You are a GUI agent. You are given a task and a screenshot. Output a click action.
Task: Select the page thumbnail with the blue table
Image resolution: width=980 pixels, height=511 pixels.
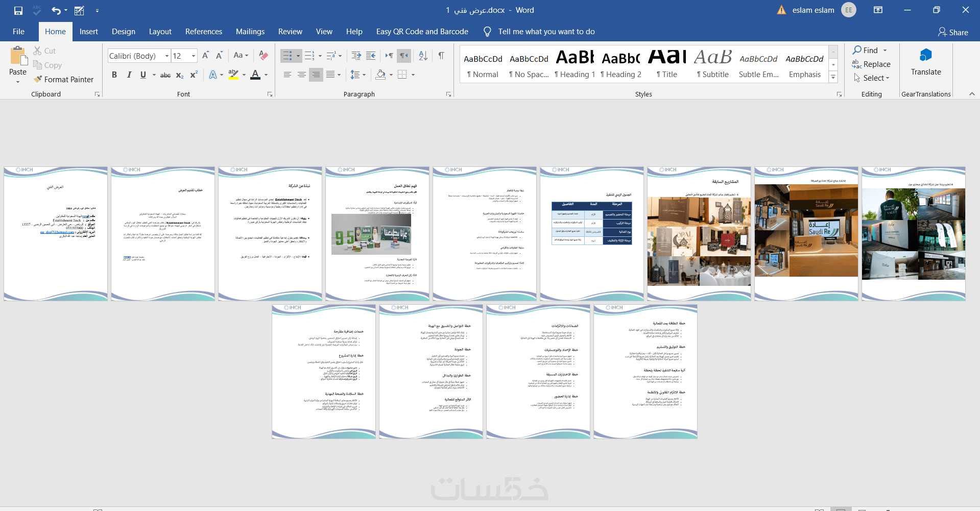592,234
